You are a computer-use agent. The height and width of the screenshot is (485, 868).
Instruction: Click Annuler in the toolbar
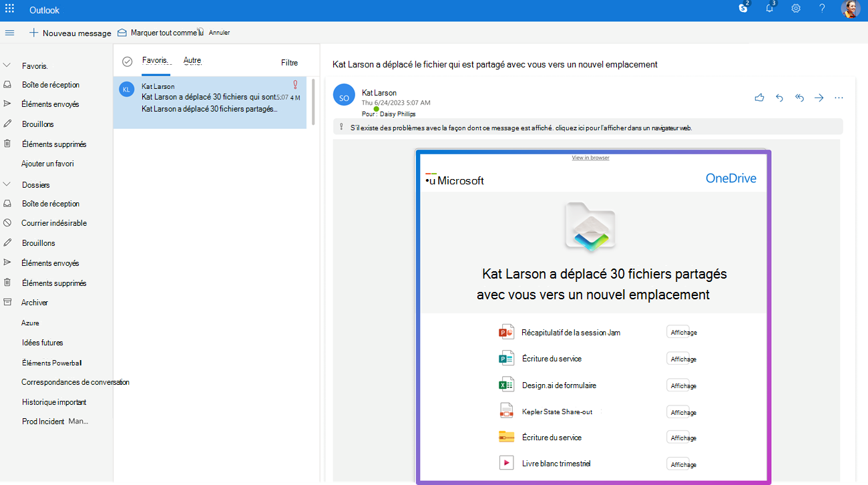pyautogui.click(x=219, y=33)
